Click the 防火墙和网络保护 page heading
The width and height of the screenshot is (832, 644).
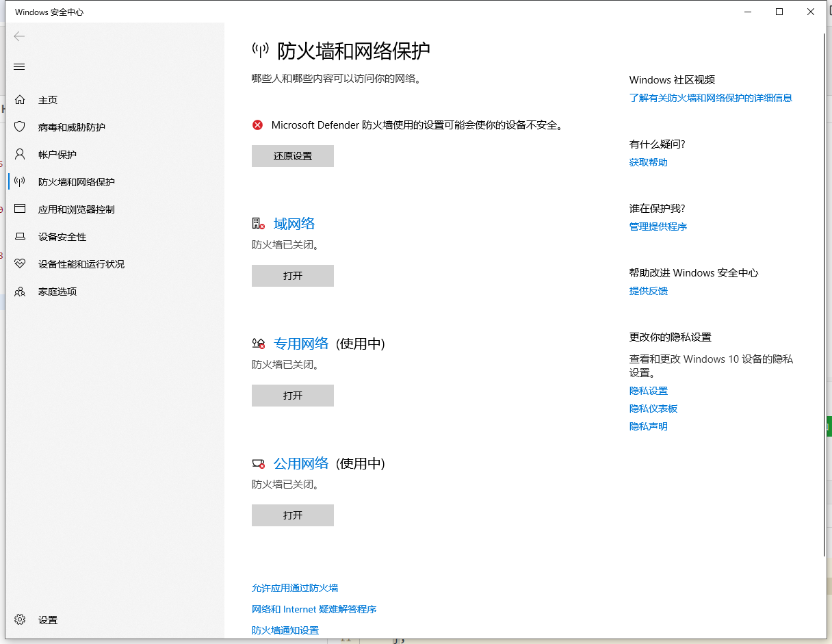pos(354,50)
